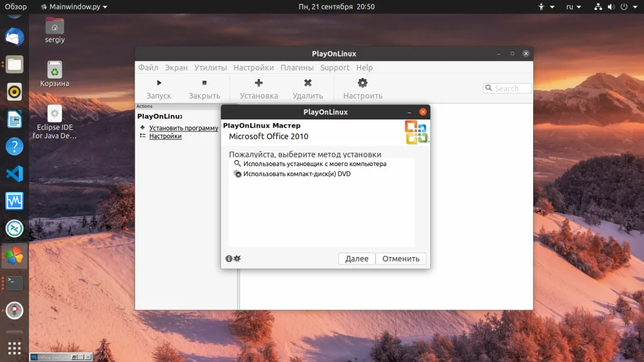Screen dimensions: 644x362
Task: Click the Настроить gear toolbar icon
Action: 363,83
